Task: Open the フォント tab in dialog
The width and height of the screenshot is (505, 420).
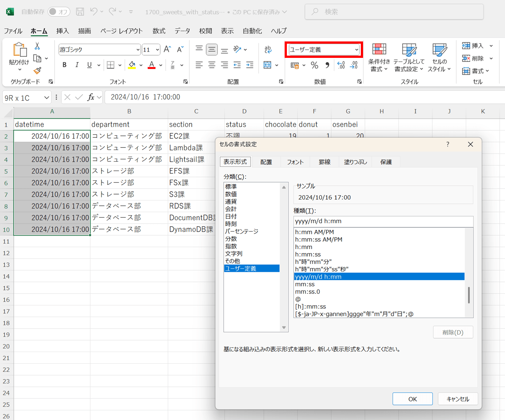Action: coord(295,162)
